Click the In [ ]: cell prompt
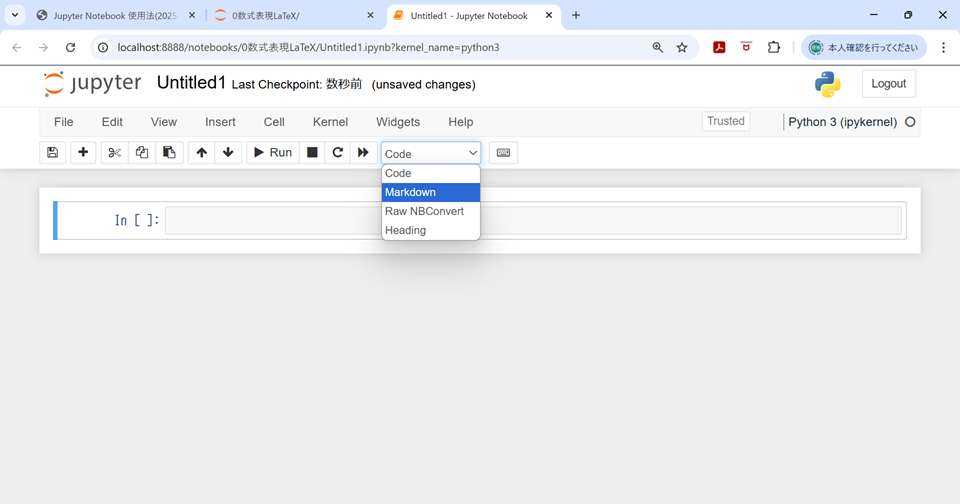960x504 pixels. pos(137,220)
